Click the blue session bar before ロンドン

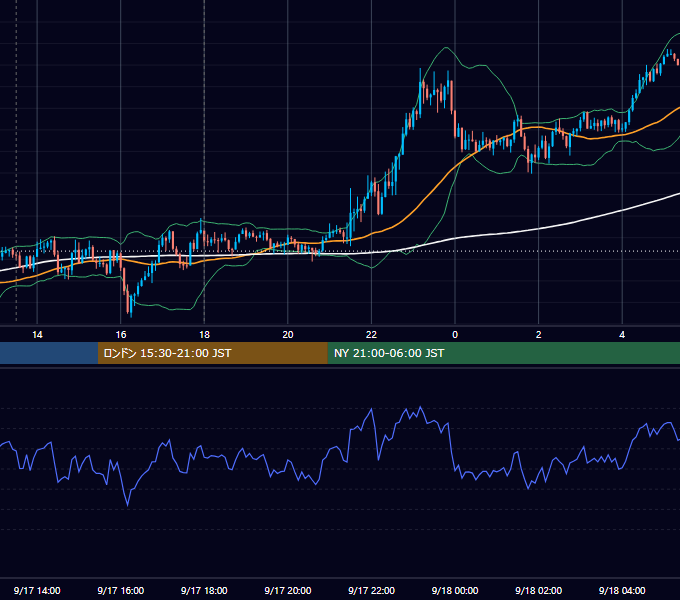pos(49,353)
